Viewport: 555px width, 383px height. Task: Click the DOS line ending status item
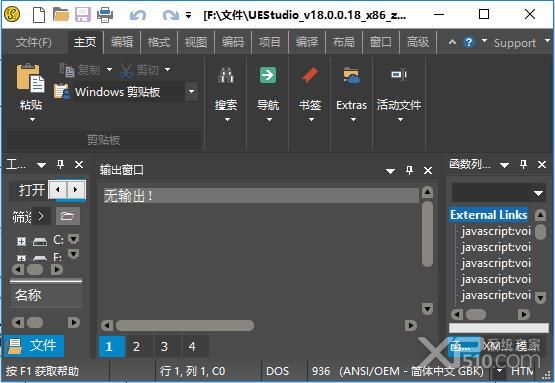277,371
